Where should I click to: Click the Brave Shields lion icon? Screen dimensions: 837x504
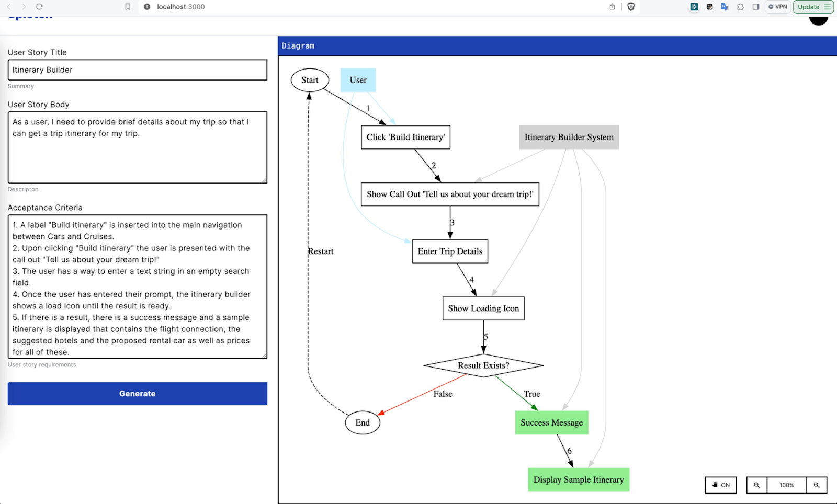[x=631, y=7]
